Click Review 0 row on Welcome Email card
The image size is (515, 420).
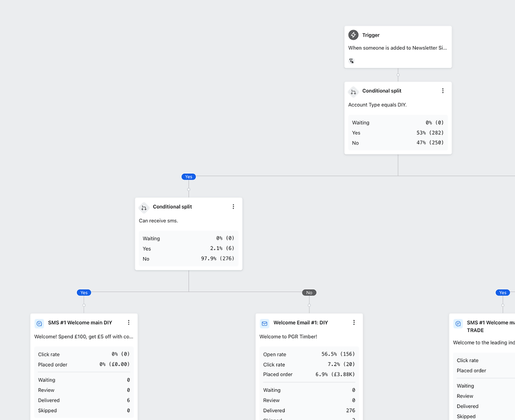tap(309, 400)
